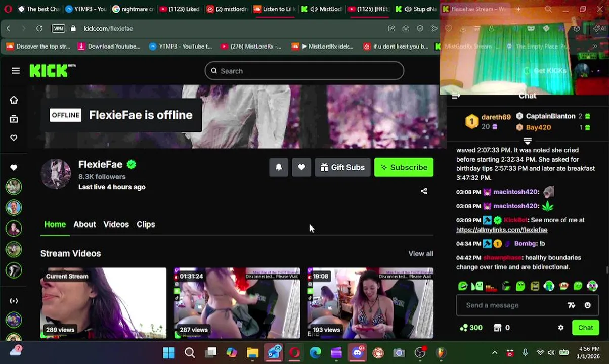The width and height of the screenshot is (609, 364).
Task: Select the Home channel tab
Action: tap(55, 224)
